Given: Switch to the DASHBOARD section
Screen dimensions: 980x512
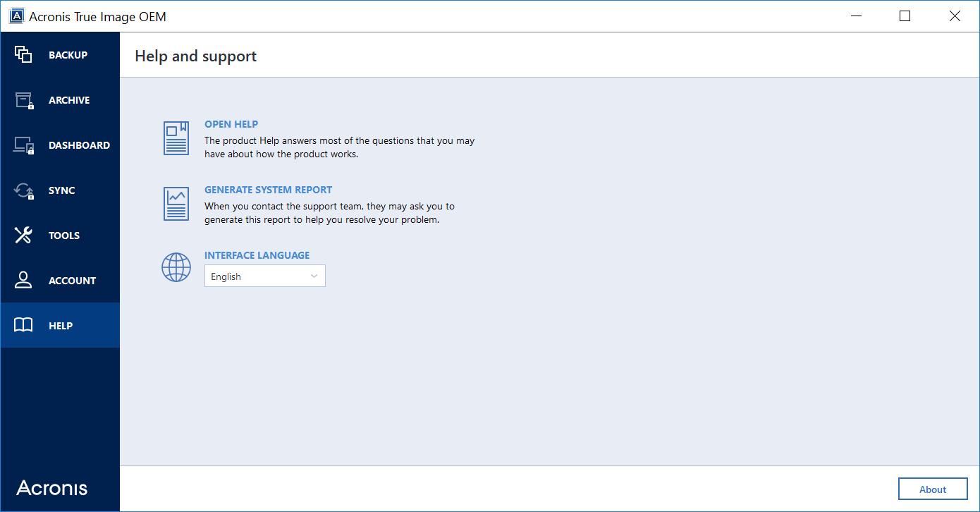Looking at the screenshot, I should point(78,145).
